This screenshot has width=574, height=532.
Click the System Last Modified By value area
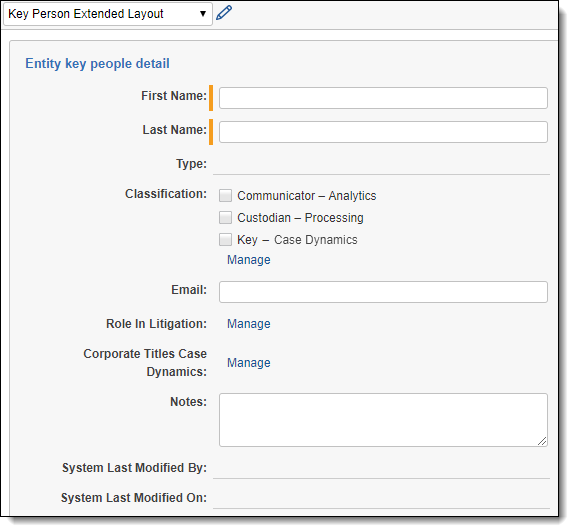381,468
